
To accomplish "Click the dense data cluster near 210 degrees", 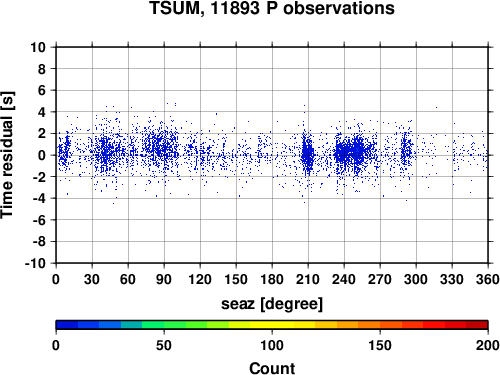I will pos(307,154).
